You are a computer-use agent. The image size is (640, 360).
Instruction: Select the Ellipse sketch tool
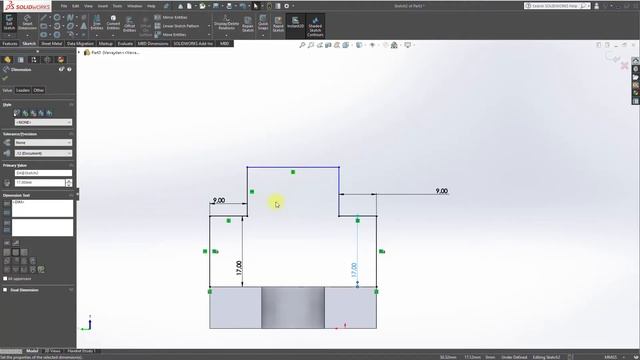tap(70, 26)
